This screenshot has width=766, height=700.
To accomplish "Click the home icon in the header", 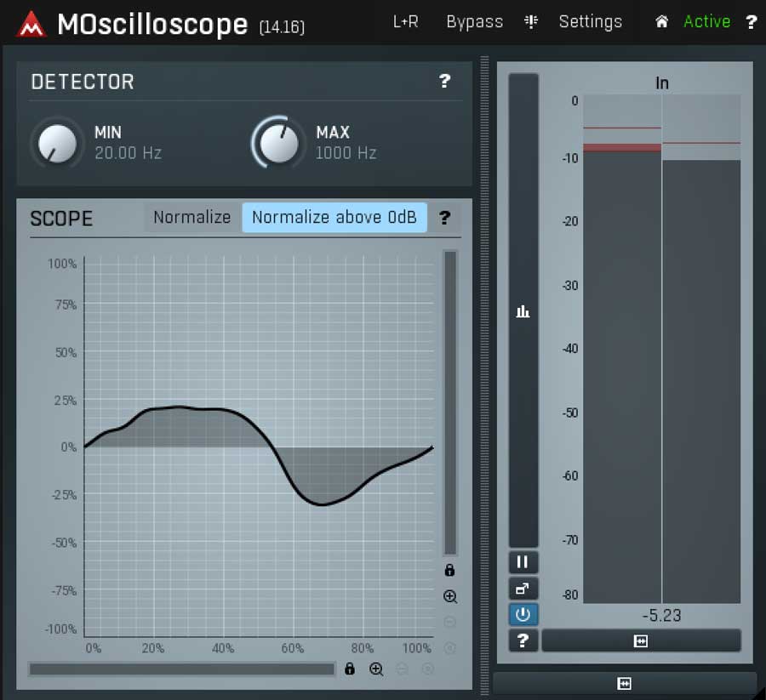I will click(661, 21).
